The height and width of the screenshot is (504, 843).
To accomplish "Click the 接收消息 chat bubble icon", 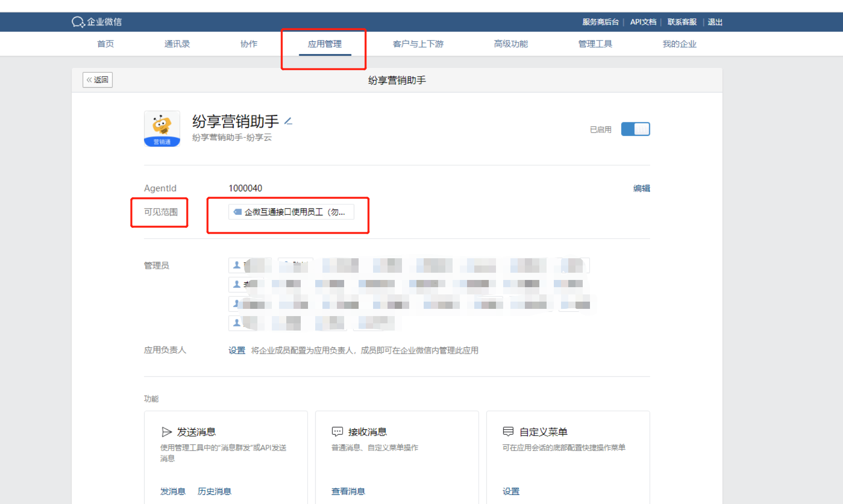I will (337, 432).
